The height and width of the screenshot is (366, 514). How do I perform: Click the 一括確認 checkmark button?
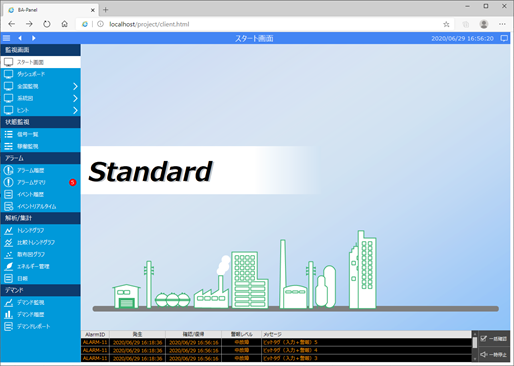coord(494,339)
